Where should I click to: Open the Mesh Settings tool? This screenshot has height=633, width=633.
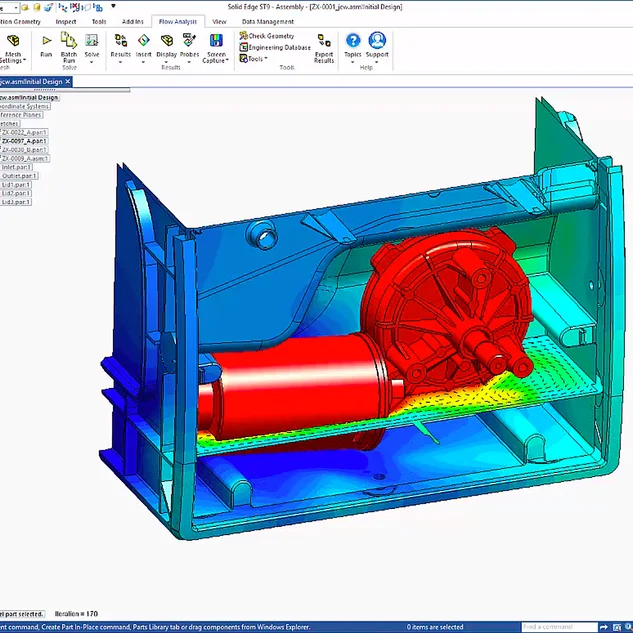tap(13, 48)
